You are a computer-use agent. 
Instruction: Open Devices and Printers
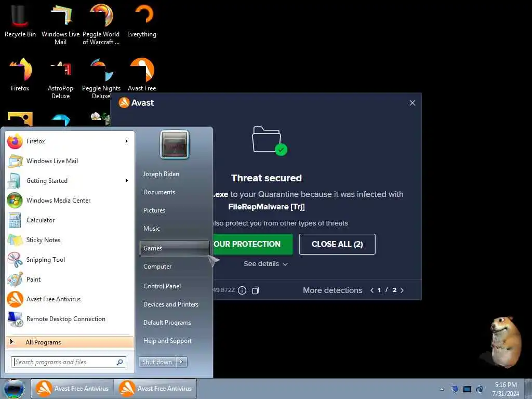(x=171, y=304)
